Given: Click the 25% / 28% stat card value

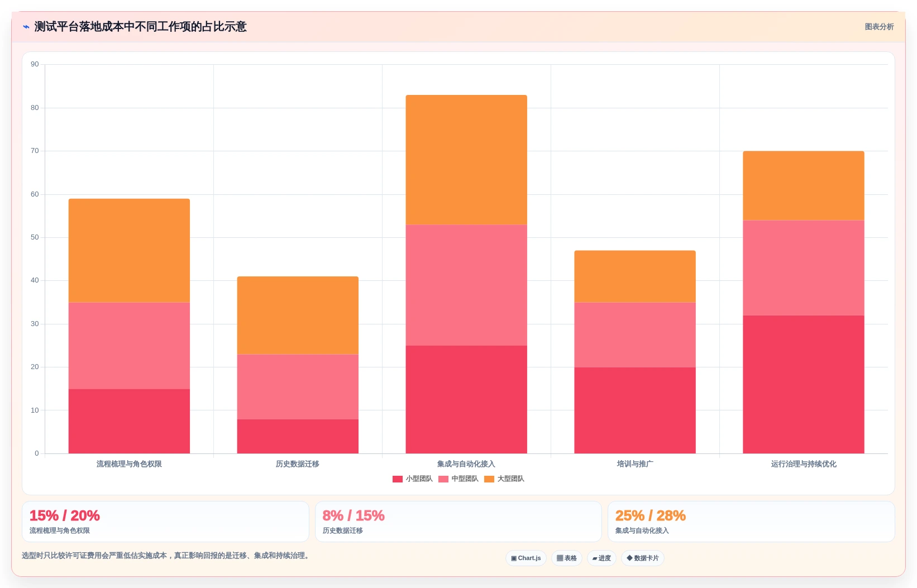Looking at the screenshot, I should coord(650,515).
